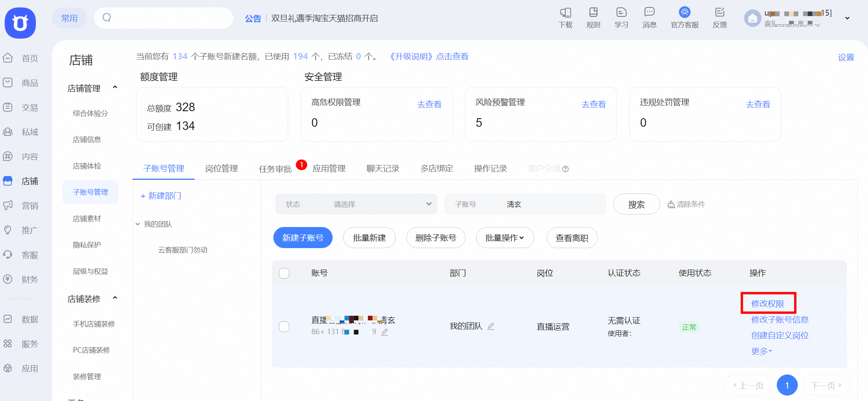Click the search magnifier icon
The height and width of the screenshot is (401, 868).
click(x=107, y=18)
